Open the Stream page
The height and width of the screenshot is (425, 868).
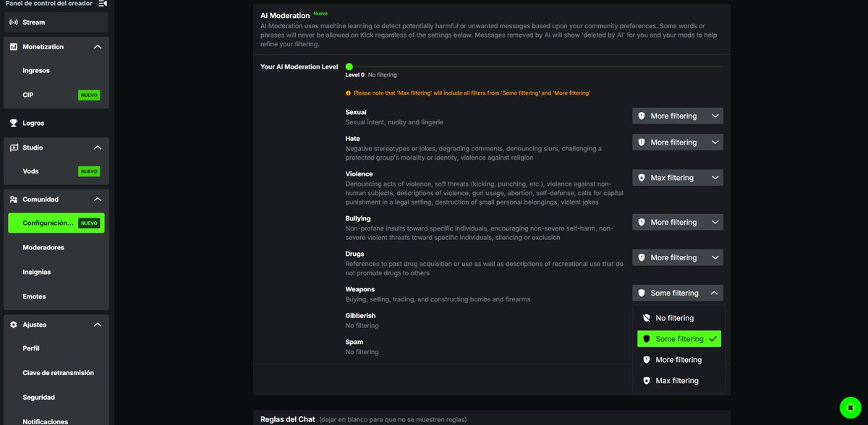[56, 22]
